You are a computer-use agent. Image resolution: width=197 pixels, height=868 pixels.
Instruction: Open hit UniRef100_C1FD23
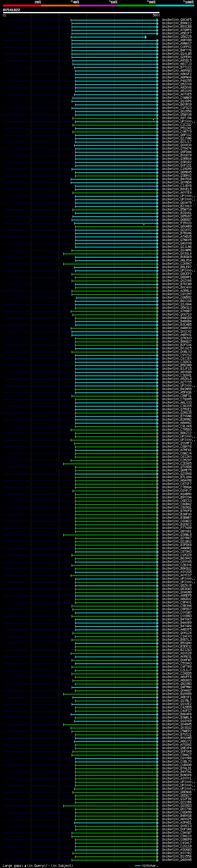pyautogui.click(x=177, y=108)
